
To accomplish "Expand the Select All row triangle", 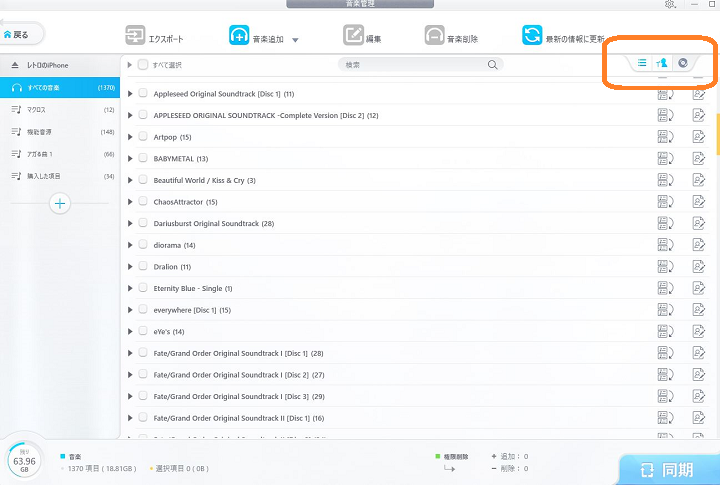I will [129, 65].
